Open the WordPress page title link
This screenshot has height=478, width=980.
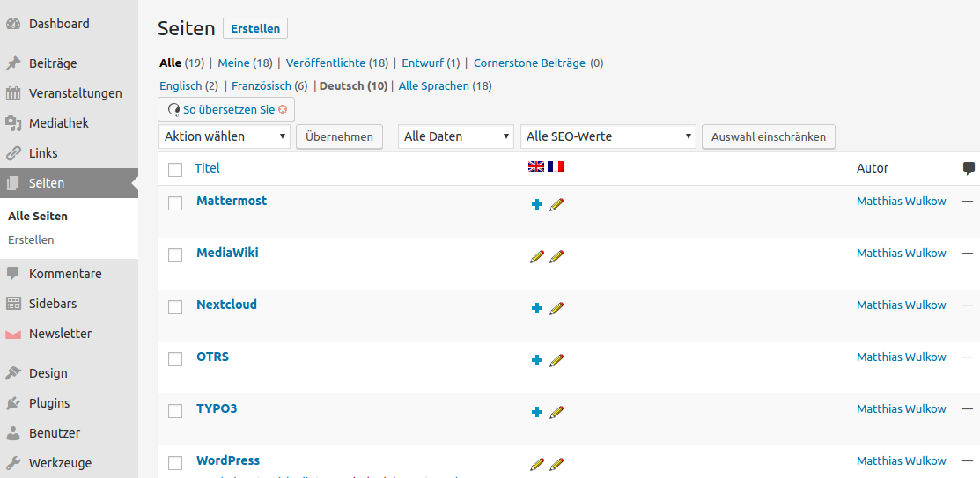click(x=228, y=460)
